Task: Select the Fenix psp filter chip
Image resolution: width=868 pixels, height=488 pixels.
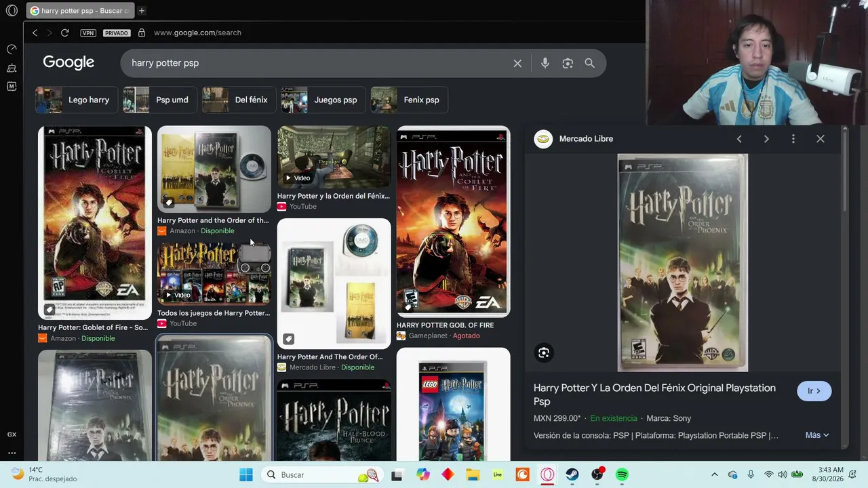Action: click(410, 100)
